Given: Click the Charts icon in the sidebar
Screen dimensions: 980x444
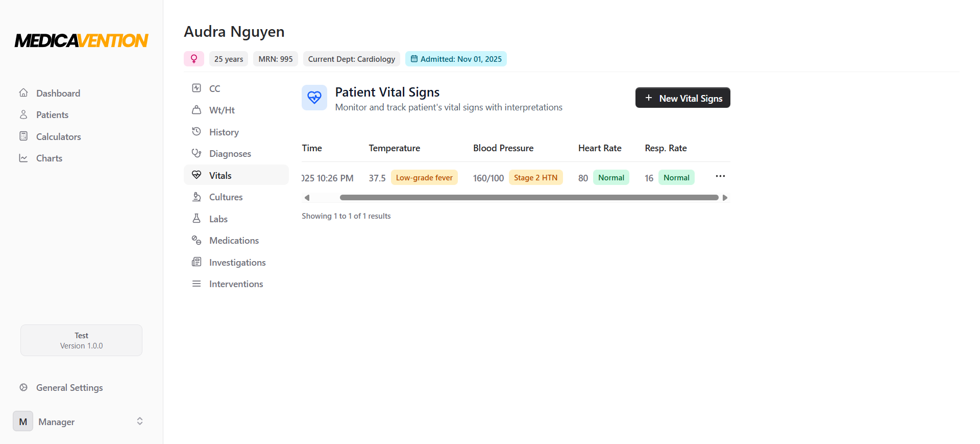Looking at the screenshot, I should pyautogui.click(x=23, y=158).
